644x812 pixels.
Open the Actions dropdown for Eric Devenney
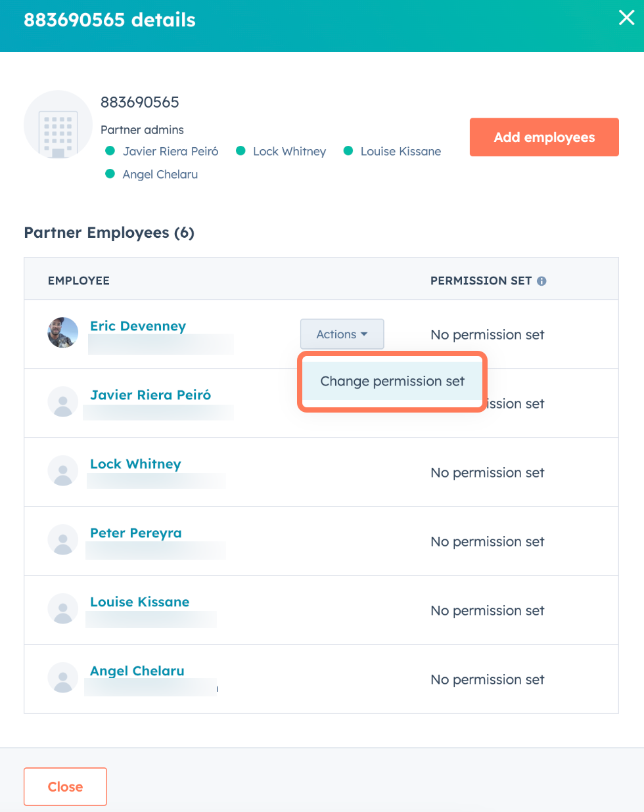pyautogui.click(x=342, y=334)
